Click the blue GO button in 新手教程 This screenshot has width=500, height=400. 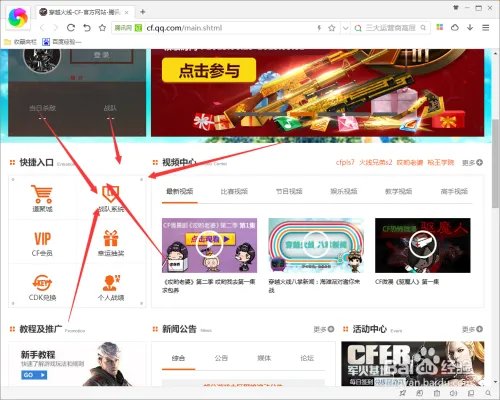[x=34, y=375]
